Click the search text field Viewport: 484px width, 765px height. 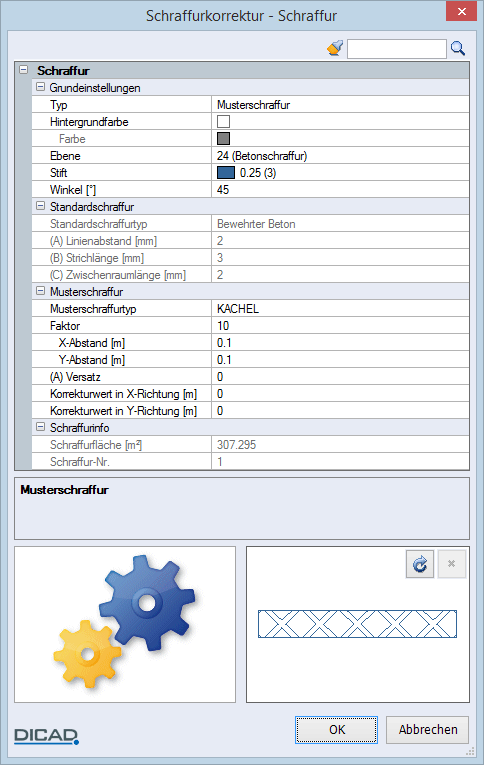pyautogui.click(x=397, y=49)
